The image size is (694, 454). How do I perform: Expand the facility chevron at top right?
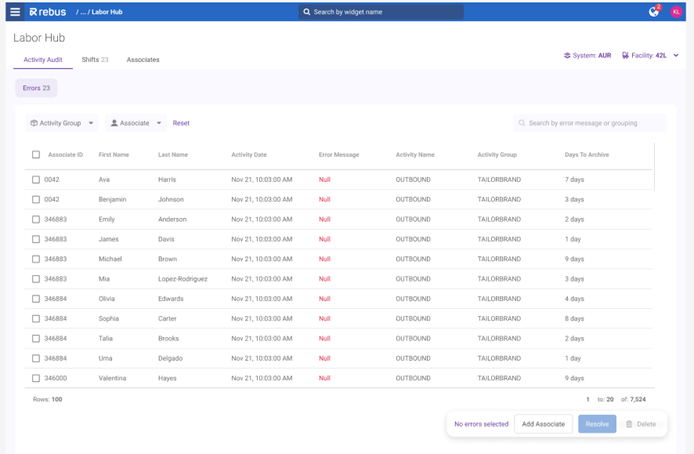[x=676, y=56]
